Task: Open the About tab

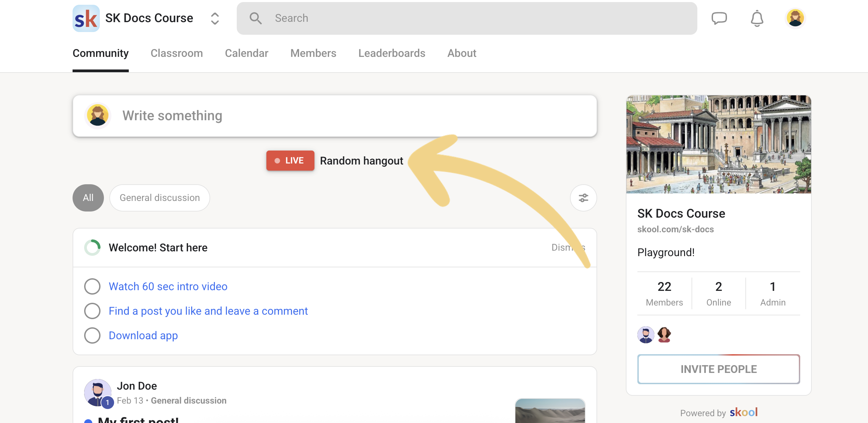Action: pos(462,53)
